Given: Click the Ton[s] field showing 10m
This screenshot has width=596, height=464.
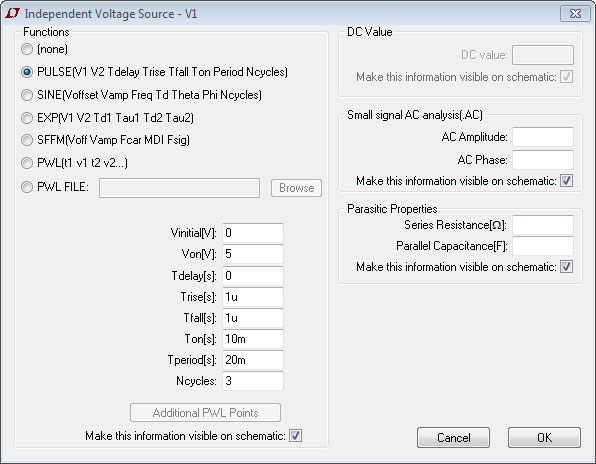Looking at the screenshot, I should tap(253, 339).
